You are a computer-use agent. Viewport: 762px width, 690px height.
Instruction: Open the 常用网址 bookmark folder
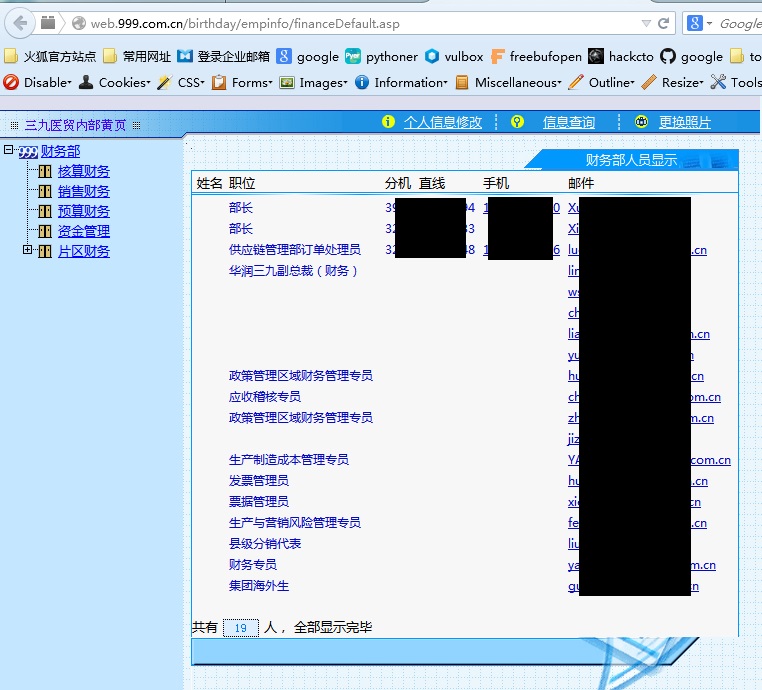click(x=137, y=57)
